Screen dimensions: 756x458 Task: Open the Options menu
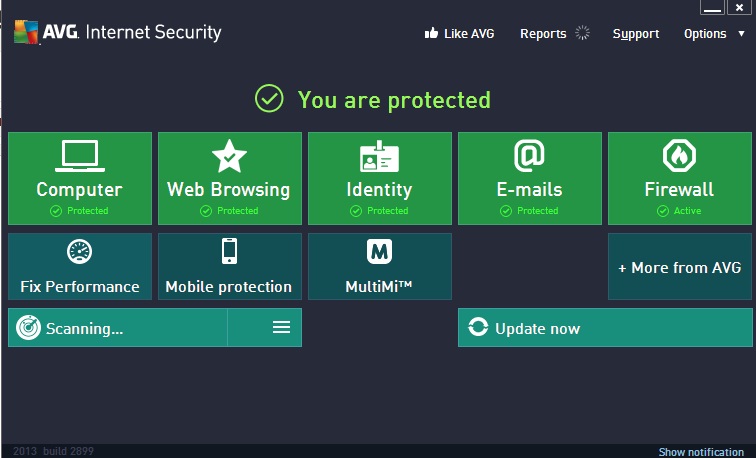coord(705,34)
